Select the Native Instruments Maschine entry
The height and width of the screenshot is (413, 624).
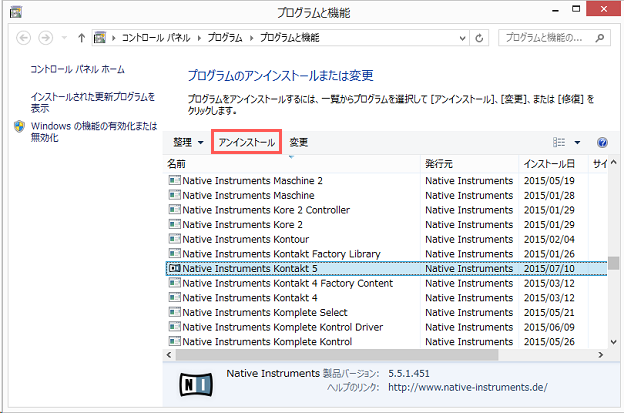pyautogui.click(x=385, y=195)
